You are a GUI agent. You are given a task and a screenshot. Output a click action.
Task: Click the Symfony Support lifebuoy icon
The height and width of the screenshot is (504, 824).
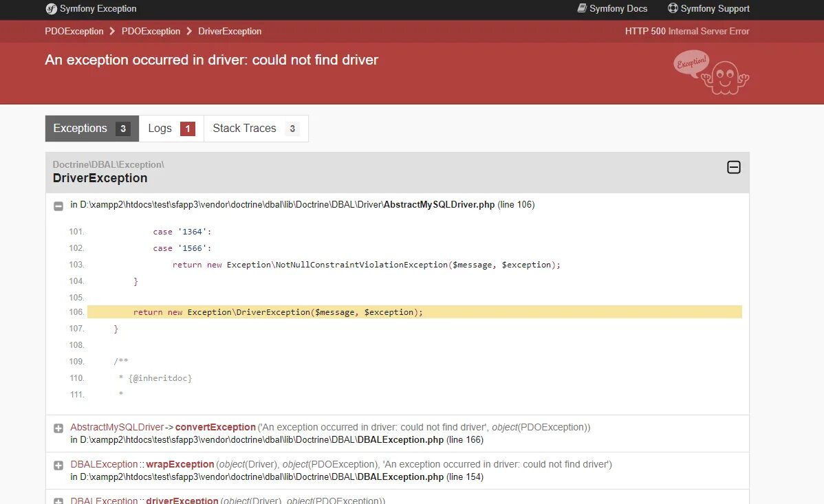(x=673, y=8)
